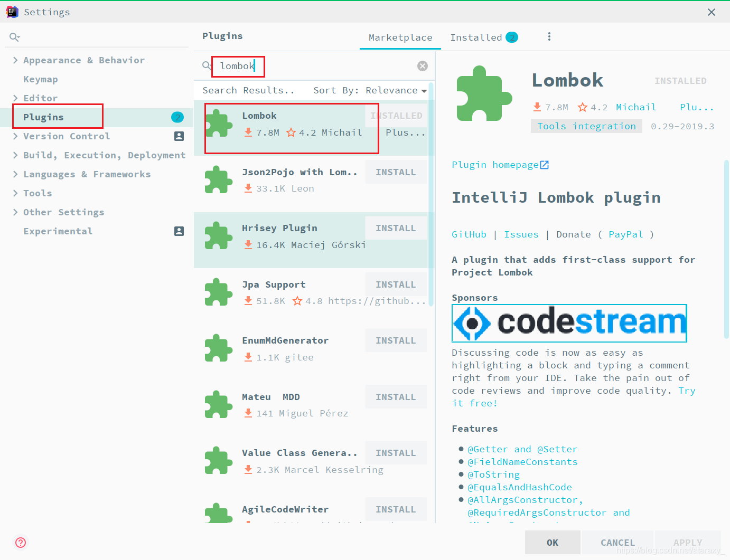Viewport: 730px width, 560px height.
Task: Install the Mateu MDD plugin
Action: point(396,397)
